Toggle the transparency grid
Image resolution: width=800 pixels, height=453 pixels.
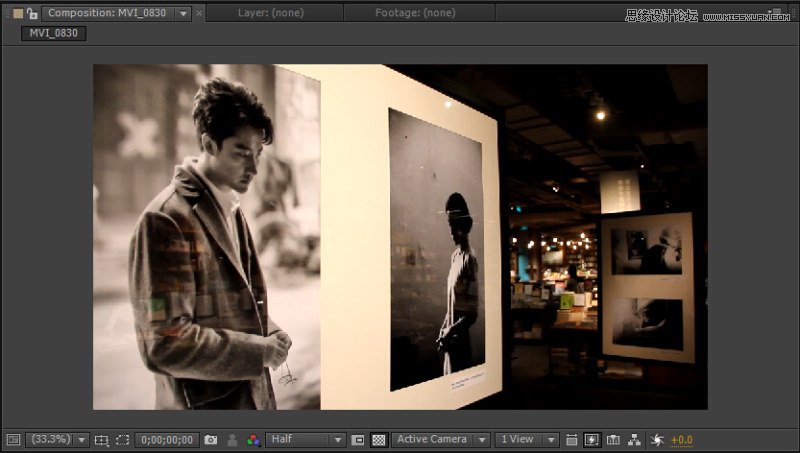379,440
